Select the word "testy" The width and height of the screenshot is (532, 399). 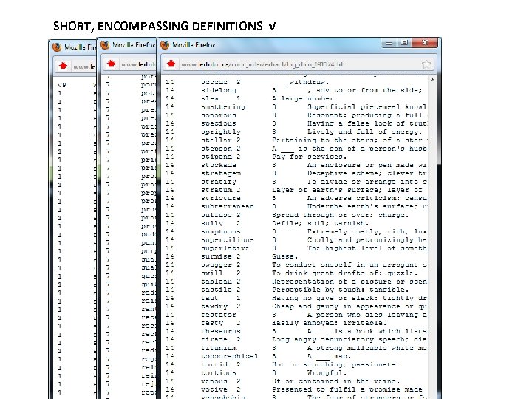tap(212, 323)
